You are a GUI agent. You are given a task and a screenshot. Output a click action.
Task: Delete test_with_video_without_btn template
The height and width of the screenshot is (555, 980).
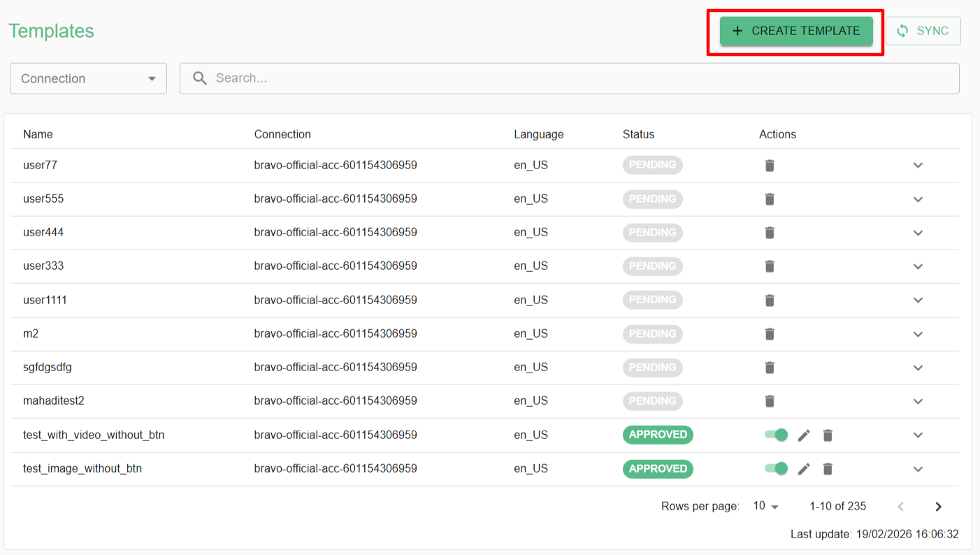[x=828, y=435]
